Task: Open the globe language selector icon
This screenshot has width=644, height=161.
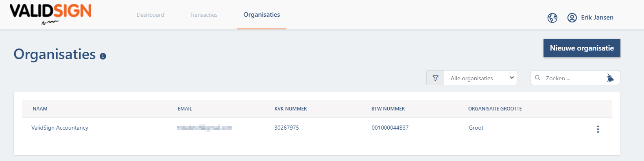Action: click(x=552, y=18)
